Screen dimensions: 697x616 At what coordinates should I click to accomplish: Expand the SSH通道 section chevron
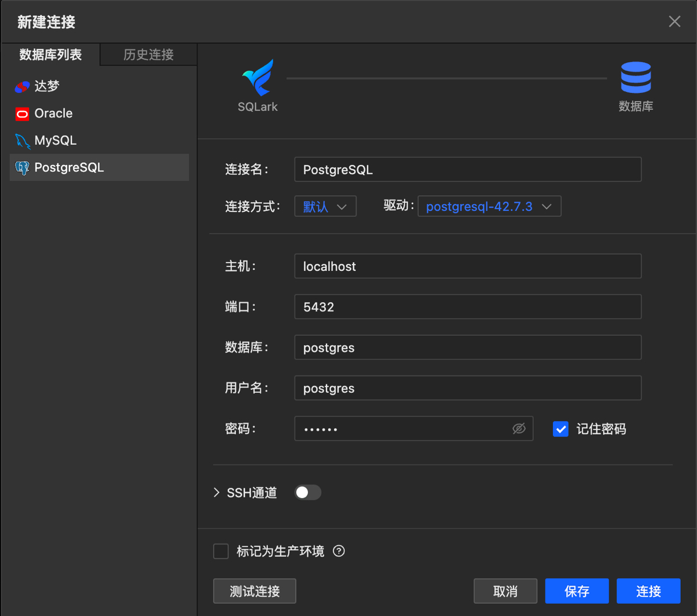click(217, 492)
